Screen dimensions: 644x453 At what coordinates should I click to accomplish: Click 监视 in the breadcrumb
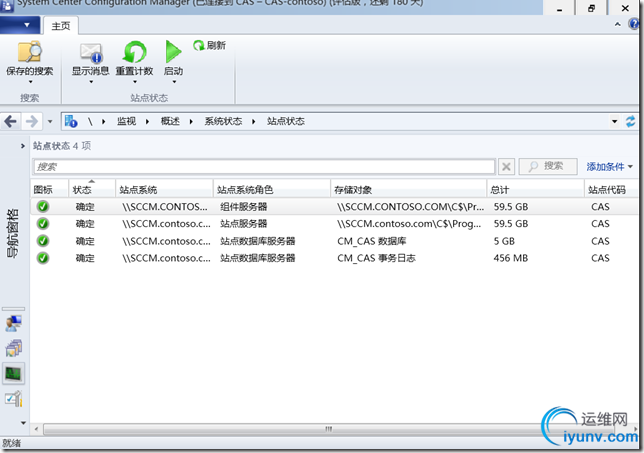point(126,121)
